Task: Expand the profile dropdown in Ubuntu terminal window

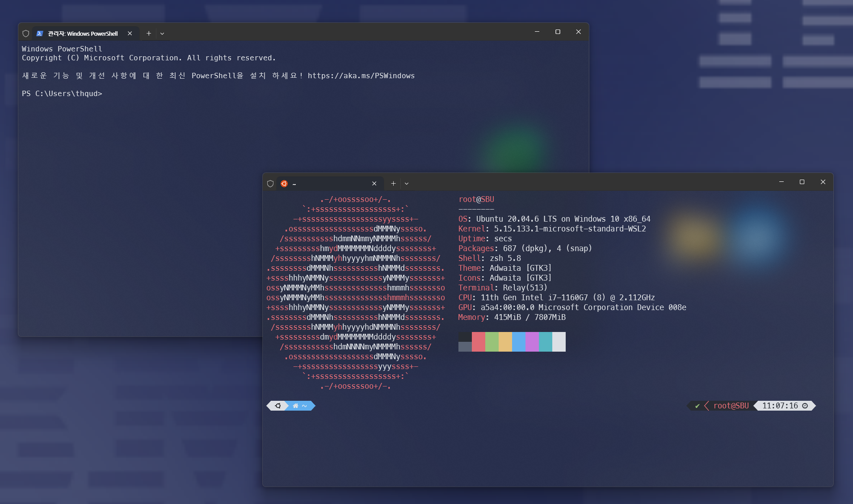Action: click(x=407, y=184)
